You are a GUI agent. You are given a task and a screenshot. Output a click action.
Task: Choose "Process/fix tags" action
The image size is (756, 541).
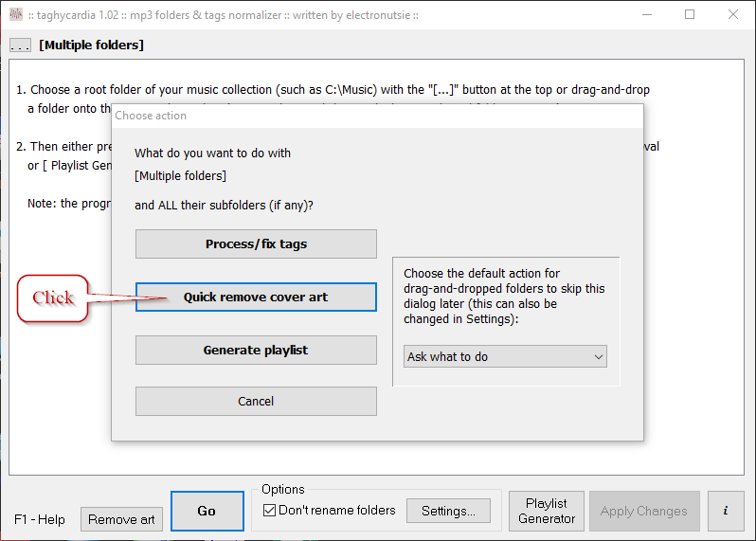pyautogui.click(x=256, y=244)
